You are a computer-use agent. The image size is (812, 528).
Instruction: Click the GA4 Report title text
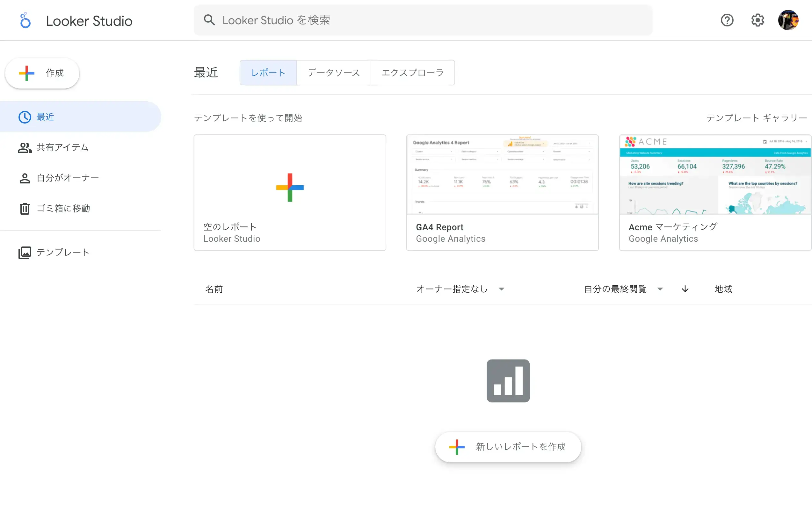pyautogui.click(x=439, y=227)
